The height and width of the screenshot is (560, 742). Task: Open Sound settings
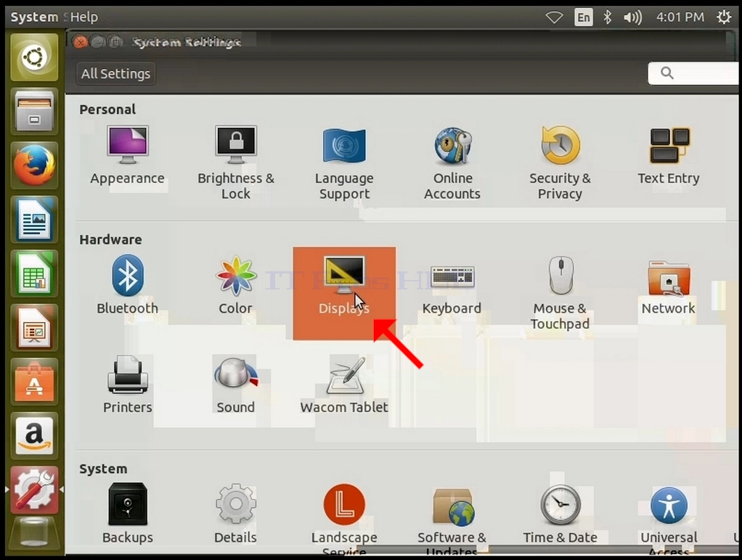click(236, 385)
